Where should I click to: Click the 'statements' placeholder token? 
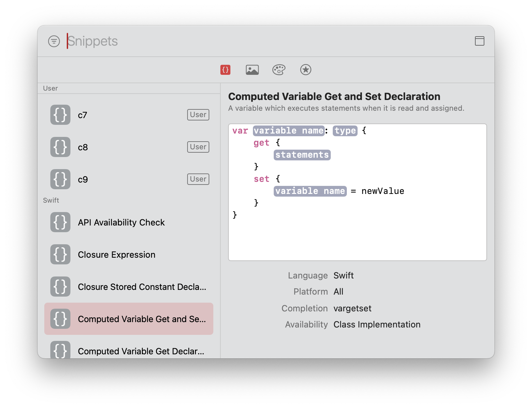point(302,155)
